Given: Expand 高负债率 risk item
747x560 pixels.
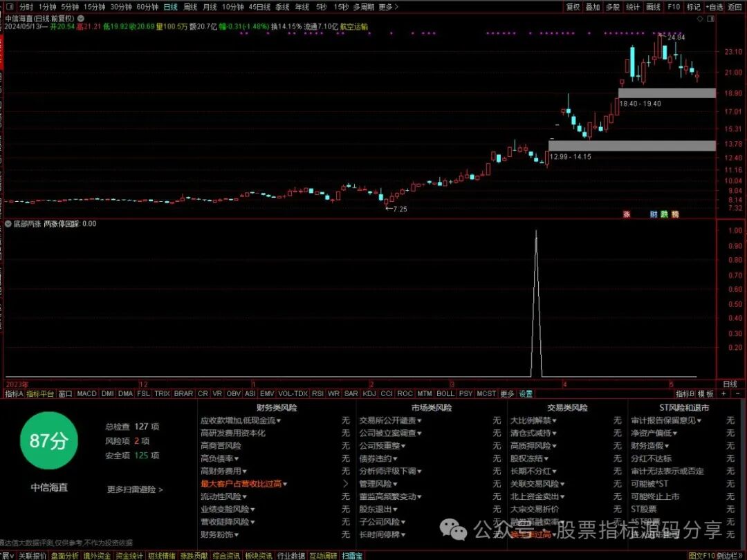Looking at the screenshot, I should pos(220,458).
